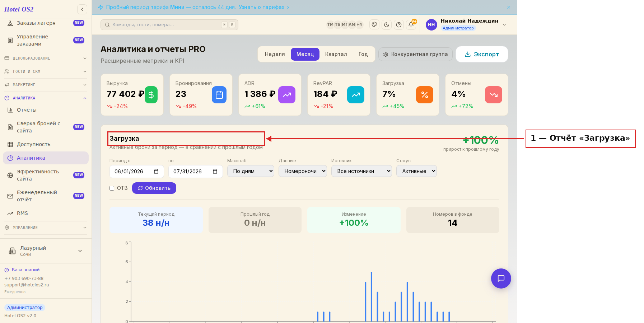Open Еженедельный отчёт in sidebar

click(x=46, y=196)
